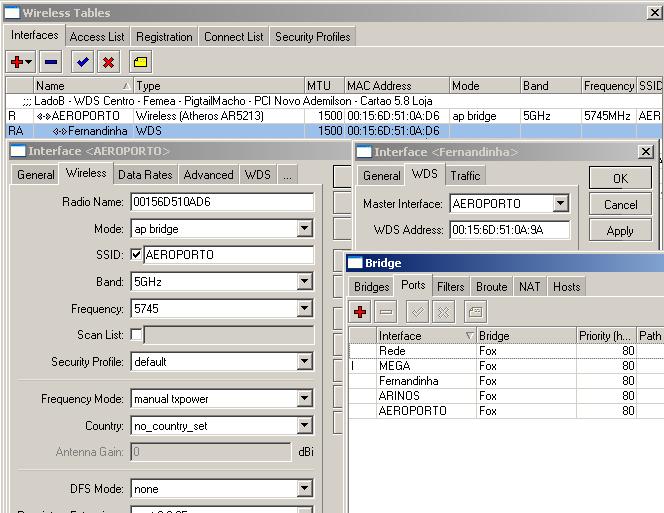
Task: Open the Data Rates tab
Action: tap(144, 174)
